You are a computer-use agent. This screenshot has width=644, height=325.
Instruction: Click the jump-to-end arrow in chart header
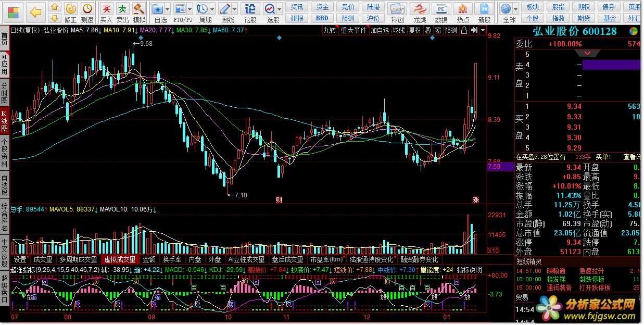click(474, 31)
